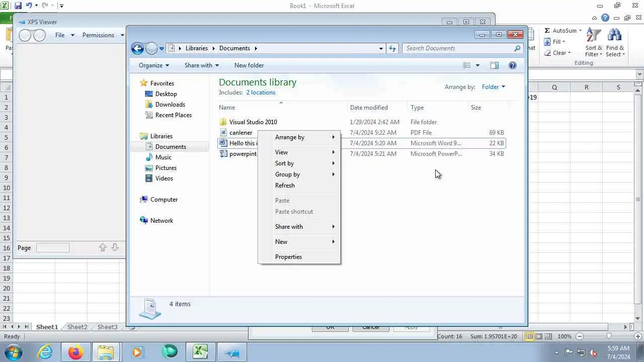Open Windows Media Player from taskbar

137,352
